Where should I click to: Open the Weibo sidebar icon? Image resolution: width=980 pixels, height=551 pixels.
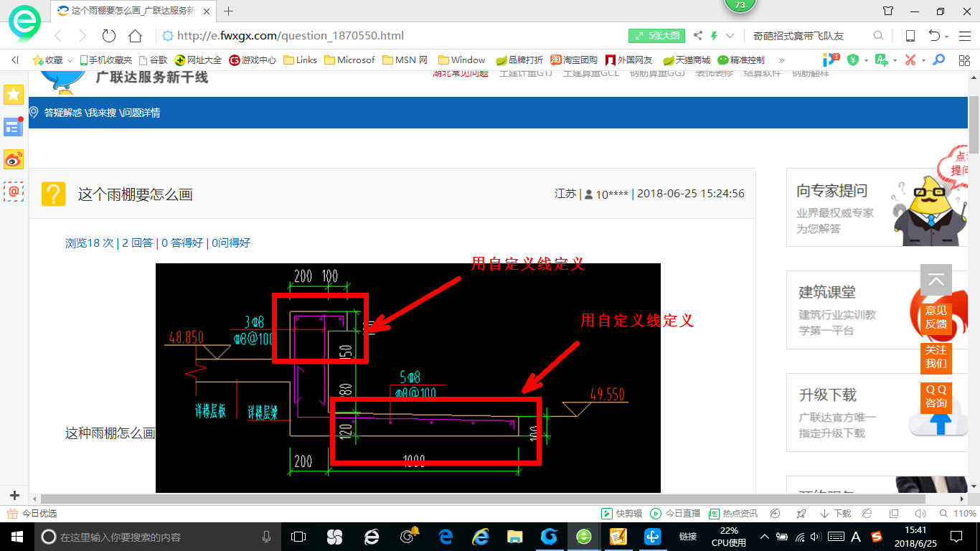coord(14,159)
